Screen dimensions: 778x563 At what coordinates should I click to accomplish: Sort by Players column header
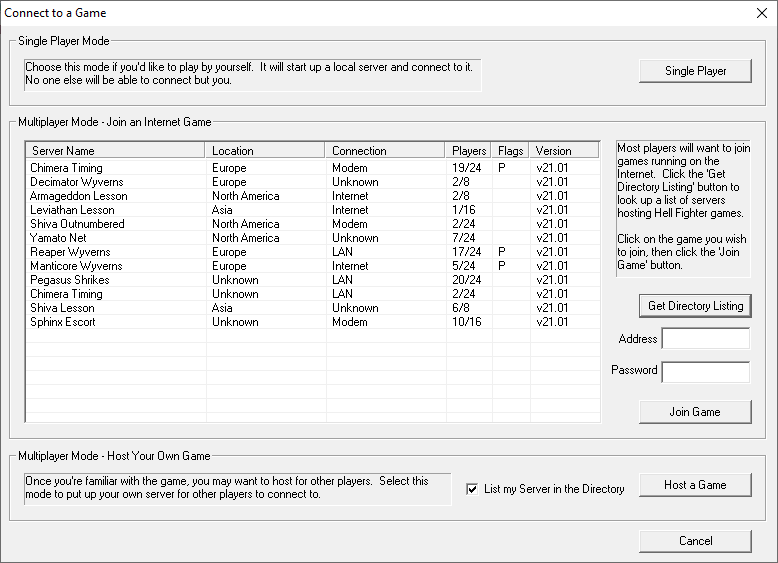point(468,150)
